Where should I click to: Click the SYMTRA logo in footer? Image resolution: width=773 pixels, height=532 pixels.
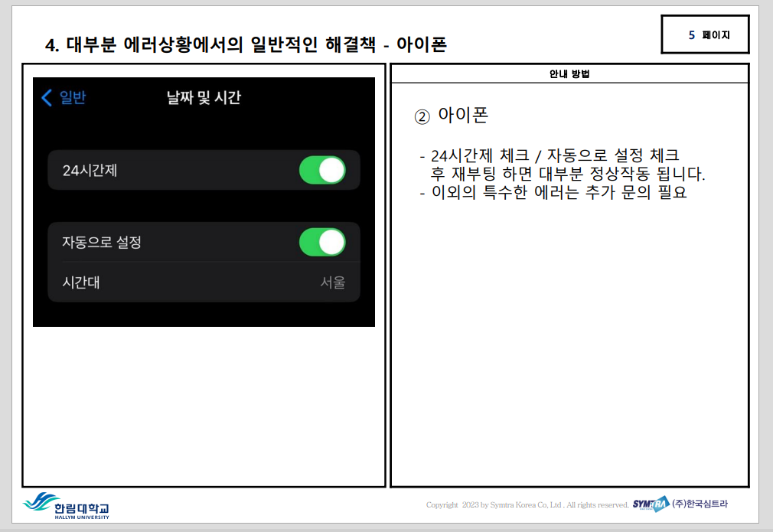click(651, 504)
